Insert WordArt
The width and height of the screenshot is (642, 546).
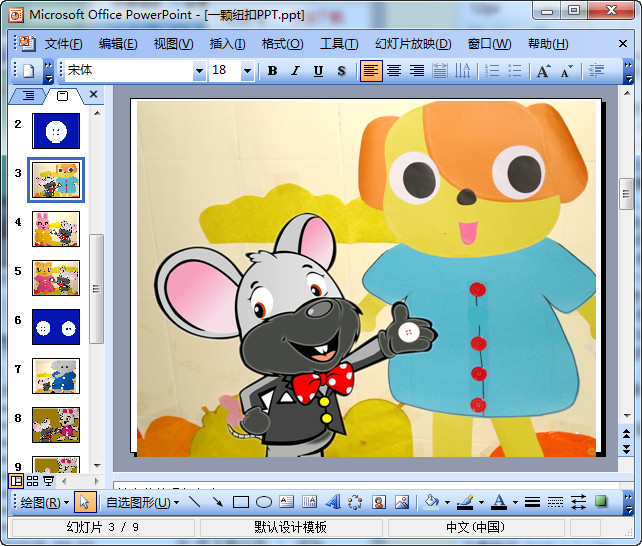point(333,502)
